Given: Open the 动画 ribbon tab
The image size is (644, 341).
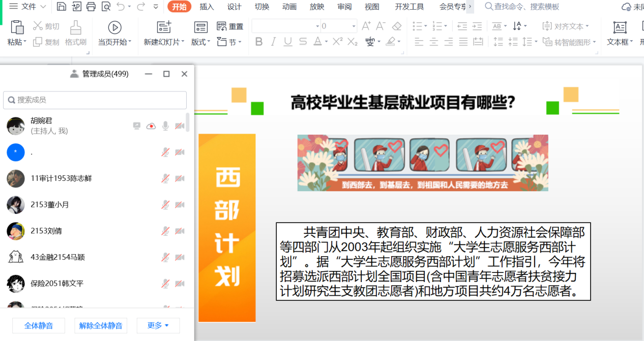Looking at the screenshot, I should click(x=289, y=7).
